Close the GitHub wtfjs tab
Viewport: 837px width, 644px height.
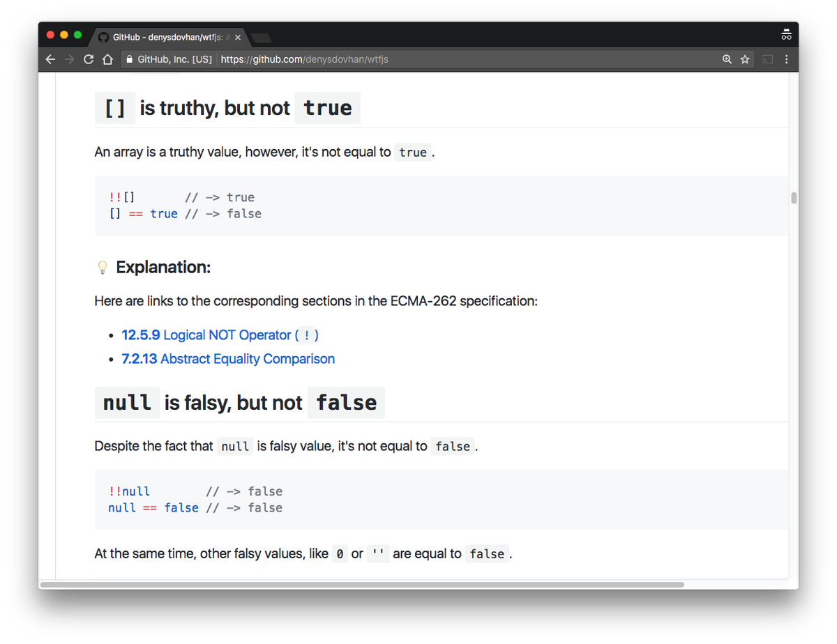click(x=238, y=38)
